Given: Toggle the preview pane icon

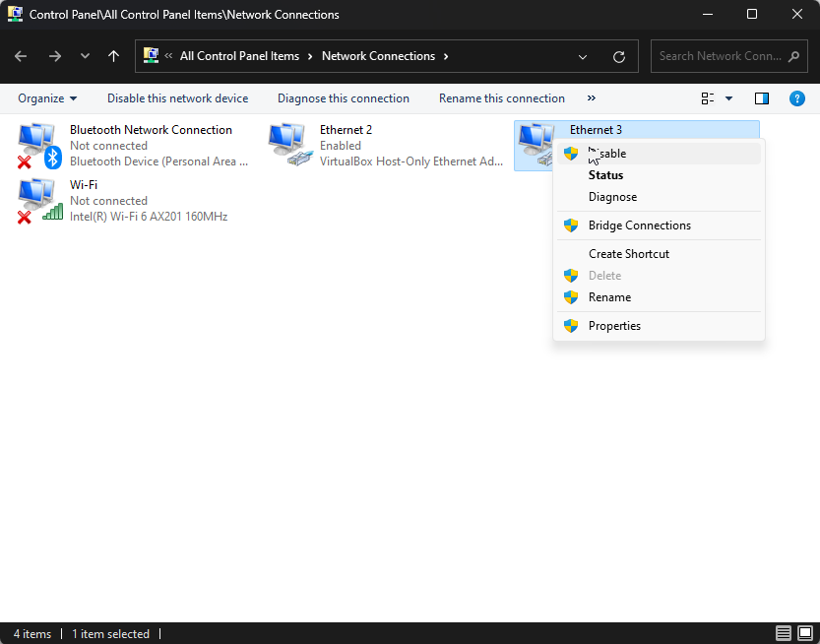Looking at the screenshot, I should coord(761,98).
